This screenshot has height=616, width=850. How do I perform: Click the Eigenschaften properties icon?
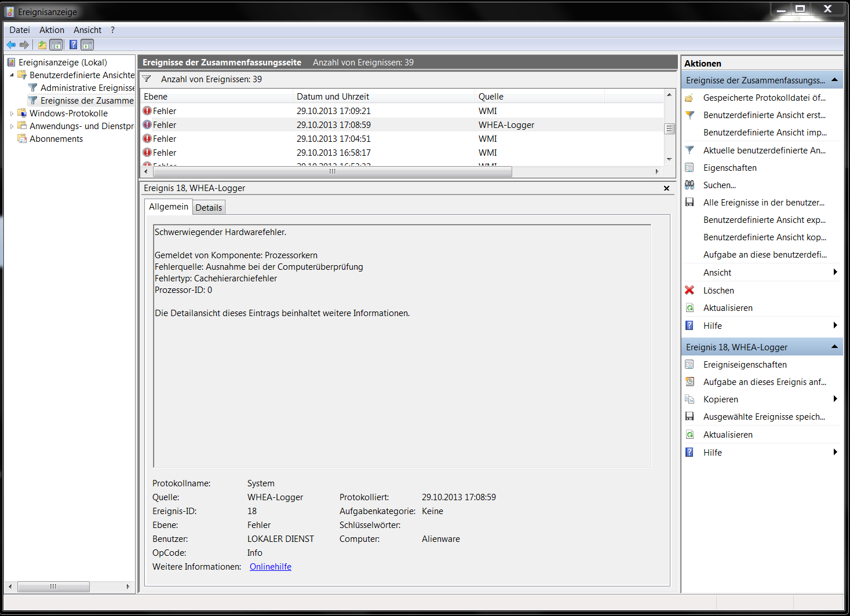coord(690,168)
